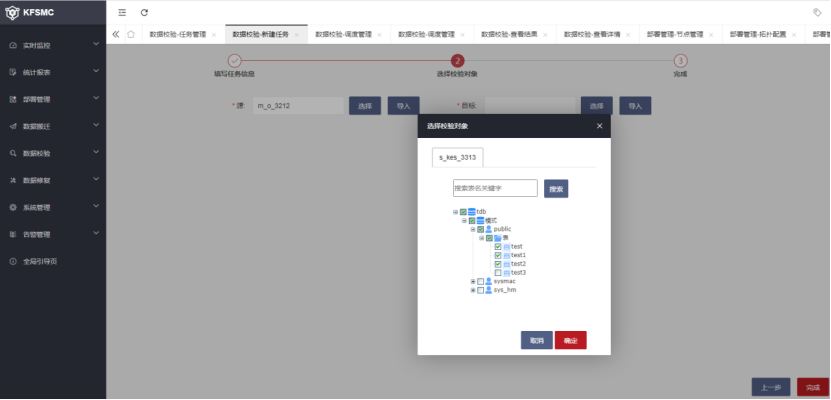This screenshot has width=831, height=400.
Task: Toggle the sidebar collapse menu icon
Action: [x=122, y=12]
